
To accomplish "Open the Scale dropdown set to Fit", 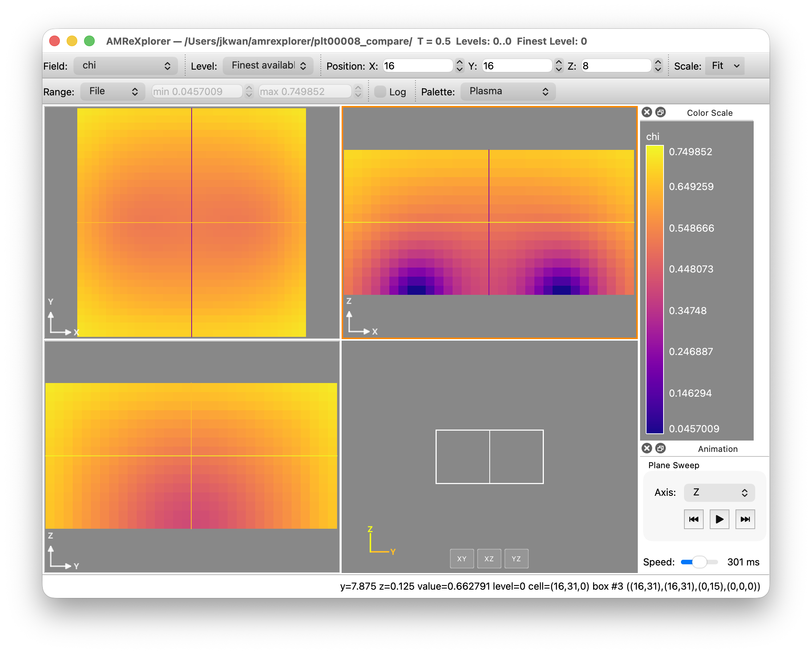I will [x=725, y=66].
